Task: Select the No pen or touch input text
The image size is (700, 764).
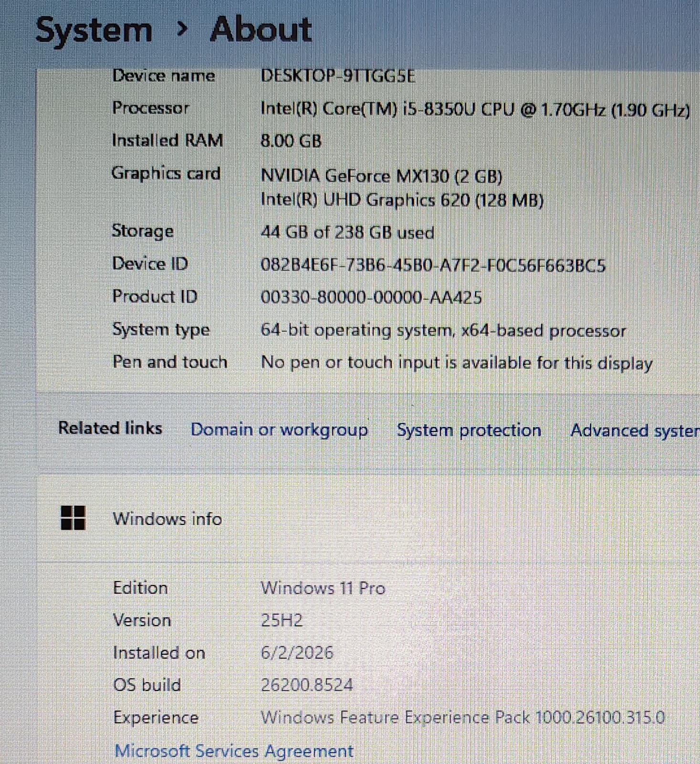Action: coord(457,363)
